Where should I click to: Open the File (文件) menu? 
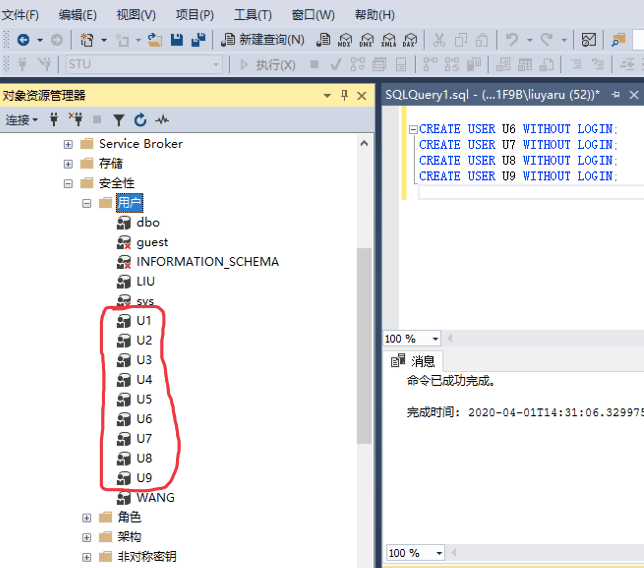20,15
